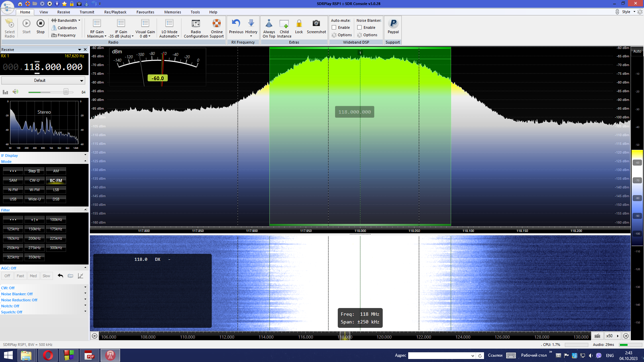The image size is (644, 362).
Task: Open Radio Configuration icon
Action: pos(196,23)
